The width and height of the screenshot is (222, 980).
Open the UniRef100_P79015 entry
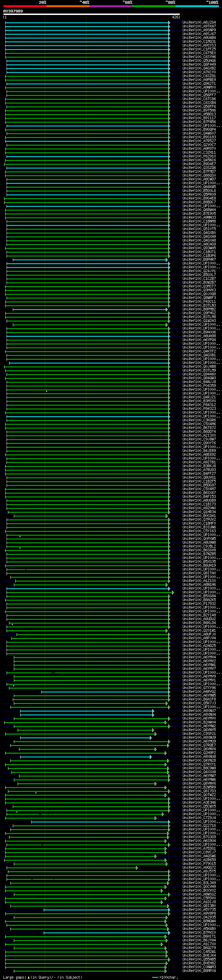coord(199,864)
